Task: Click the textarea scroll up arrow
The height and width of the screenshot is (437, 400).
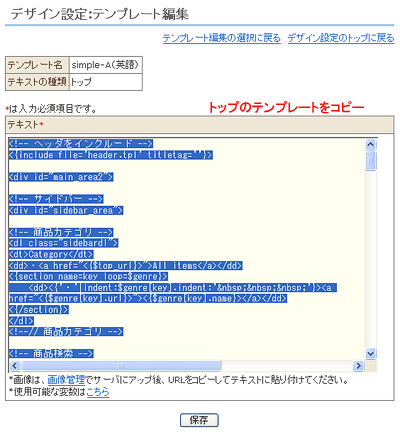Action: [x=371, y=144]
